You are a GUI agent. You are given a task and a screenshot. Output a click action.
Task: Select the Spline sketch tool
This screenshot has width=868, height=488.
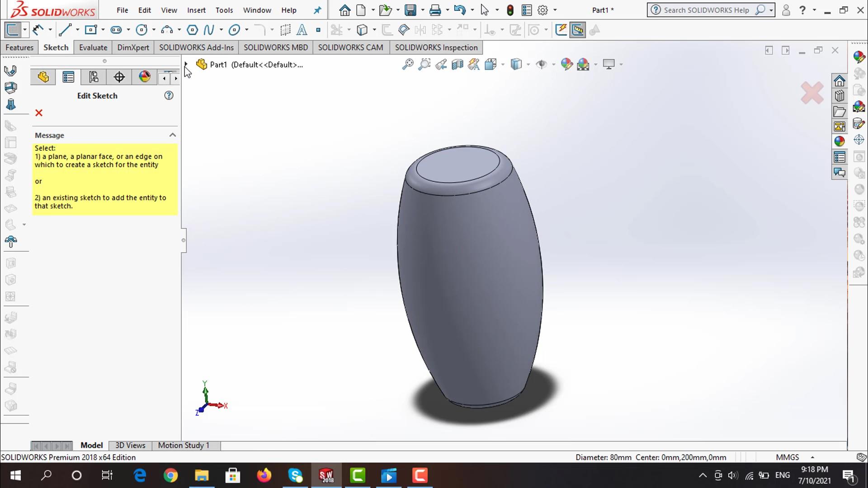click(x=208, y=30)
